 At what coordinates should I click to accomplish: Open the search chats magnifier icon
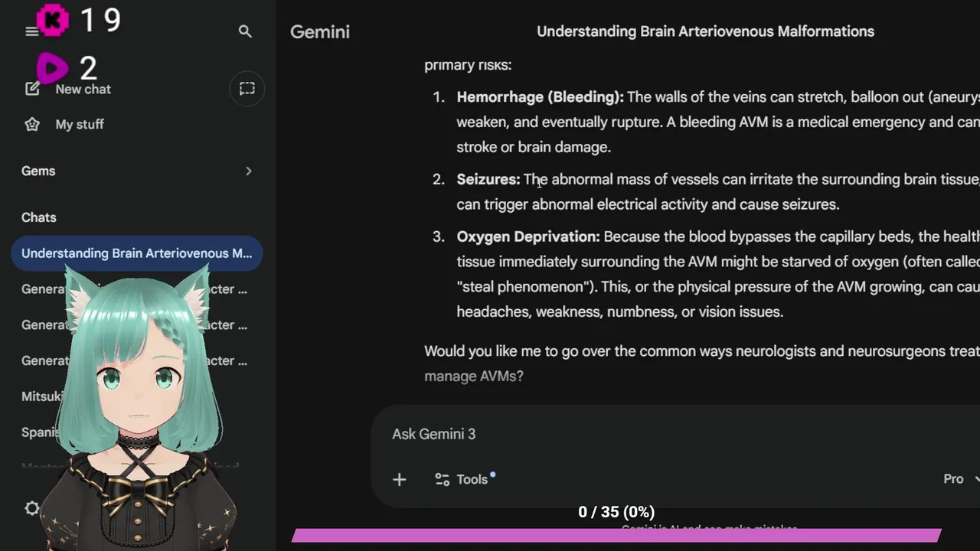point(245,31)
